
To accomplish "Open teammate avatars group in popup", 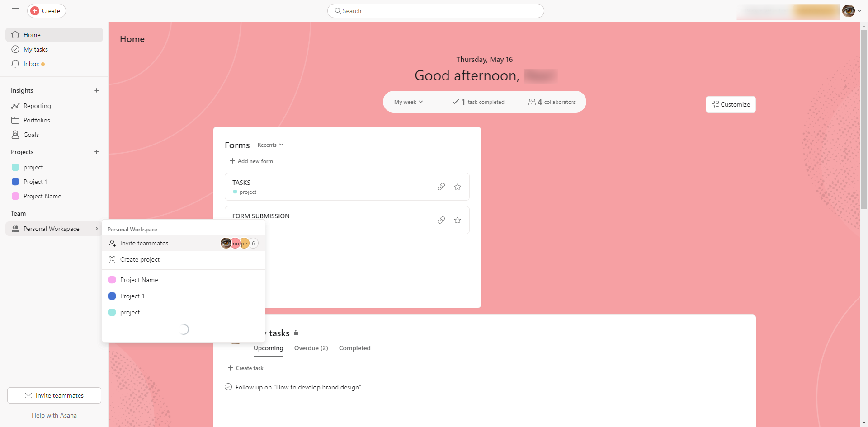I will [239, 243].
